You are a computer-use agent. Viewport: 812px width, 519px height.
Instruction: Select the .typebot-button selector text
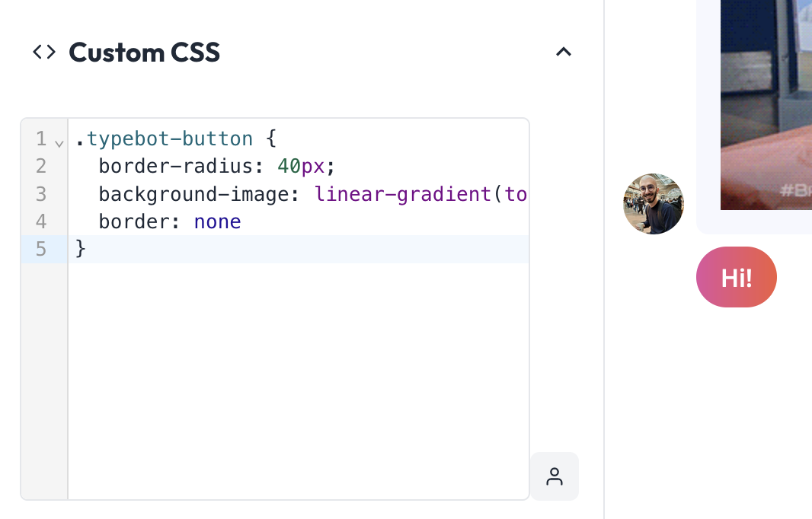click(165, 139)
